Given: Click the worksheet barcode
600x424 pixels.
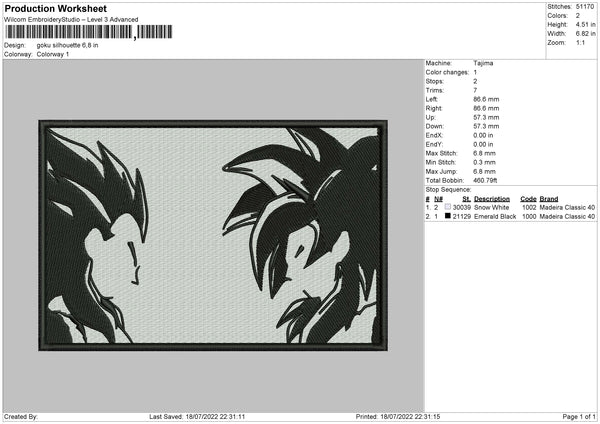Looking at the screenshot, I should [89, 32].
